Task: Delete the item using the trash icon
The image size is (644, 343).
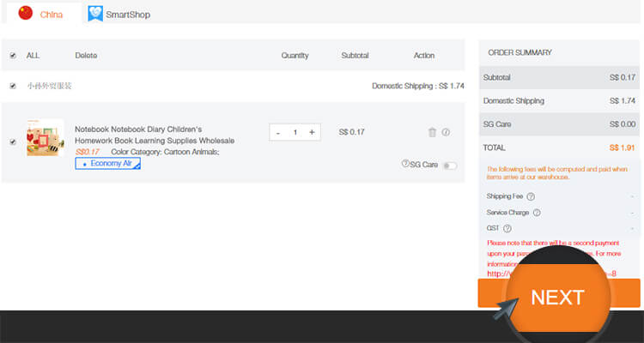Action: [x=432, y=132]
